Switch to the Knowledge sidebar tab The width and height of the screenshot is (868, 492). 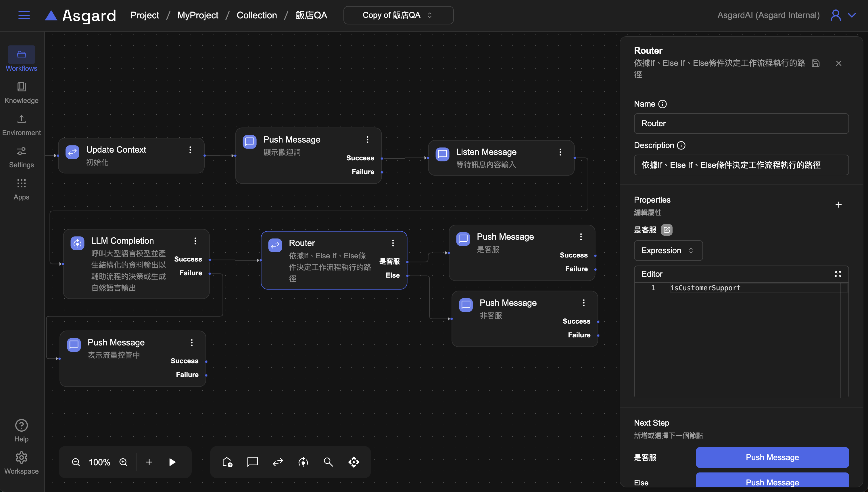[x=21, y=92]
